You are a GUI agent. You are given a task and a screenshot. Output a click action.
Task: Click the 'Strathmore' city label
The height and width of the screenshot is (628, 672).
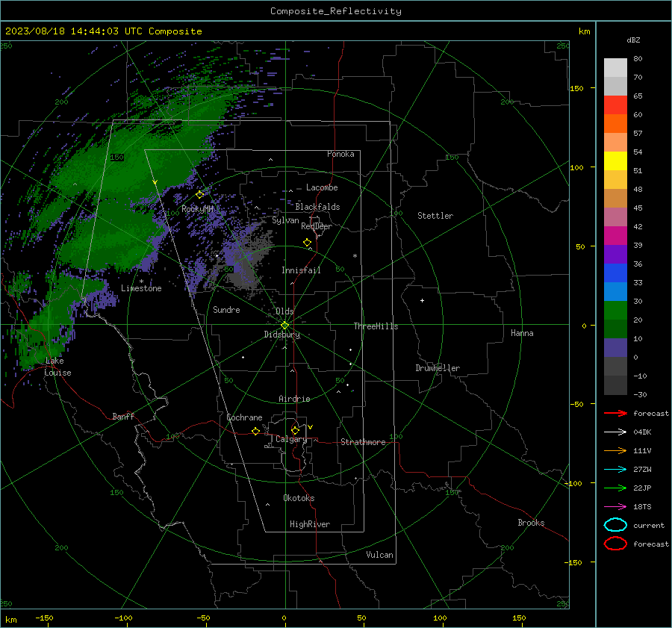coord(363,442)
